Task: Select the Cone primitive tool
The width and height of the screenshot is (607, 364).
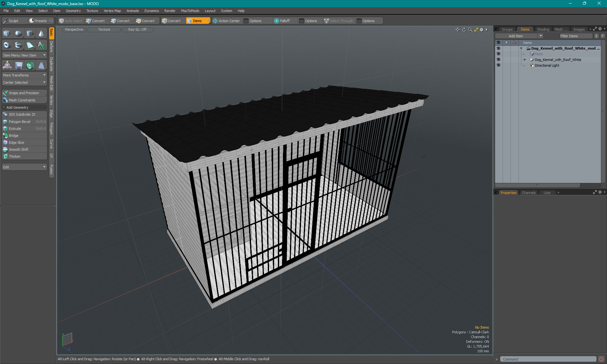Action: pyautogui.click(x=41, y=33)
